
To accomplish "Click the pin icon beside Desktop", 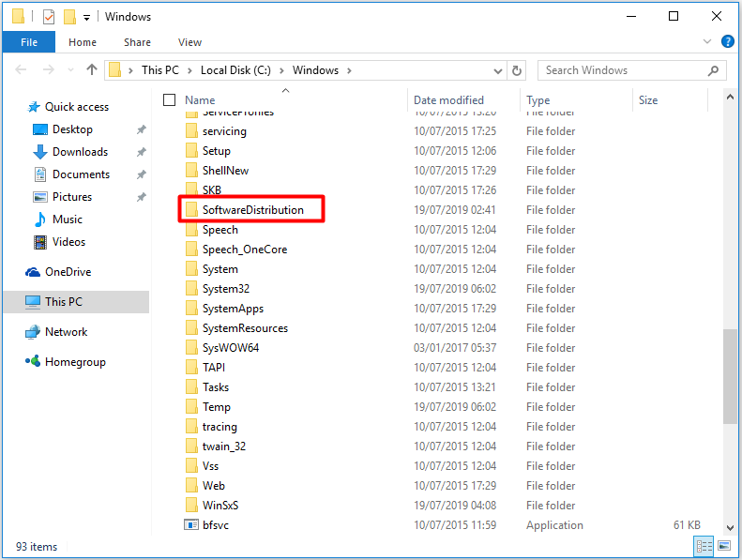I will 141,129.
